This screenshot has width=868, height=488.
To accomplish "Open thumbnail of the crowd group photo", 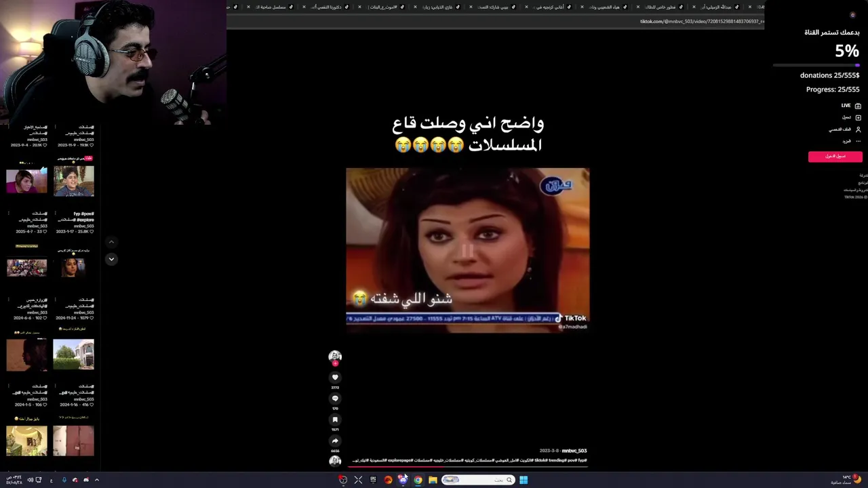I will 26,268.
